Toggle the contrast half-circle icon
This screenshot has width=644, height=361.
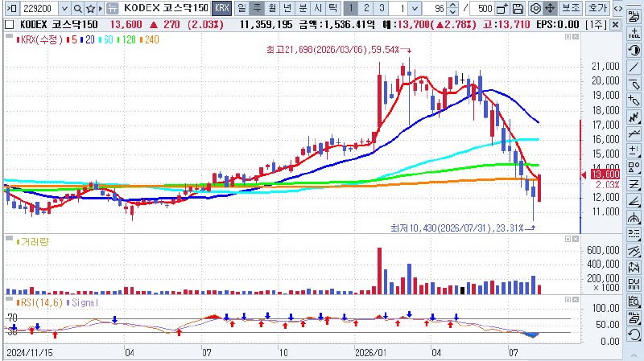point(634,50)
